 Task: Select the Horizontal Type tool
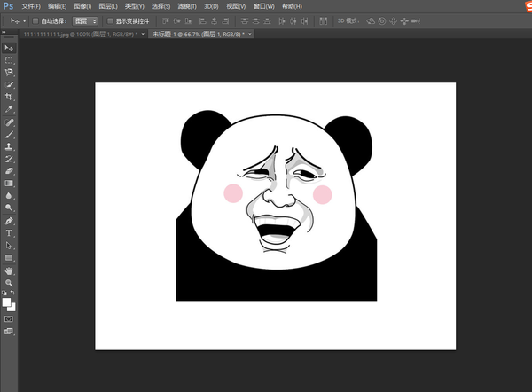point(9,233)
